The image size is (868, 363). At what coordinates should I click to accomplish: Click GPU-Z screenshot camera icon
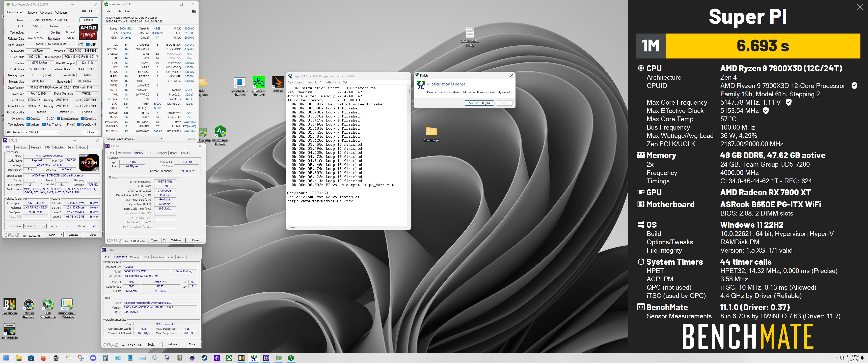tap(84, 11)
